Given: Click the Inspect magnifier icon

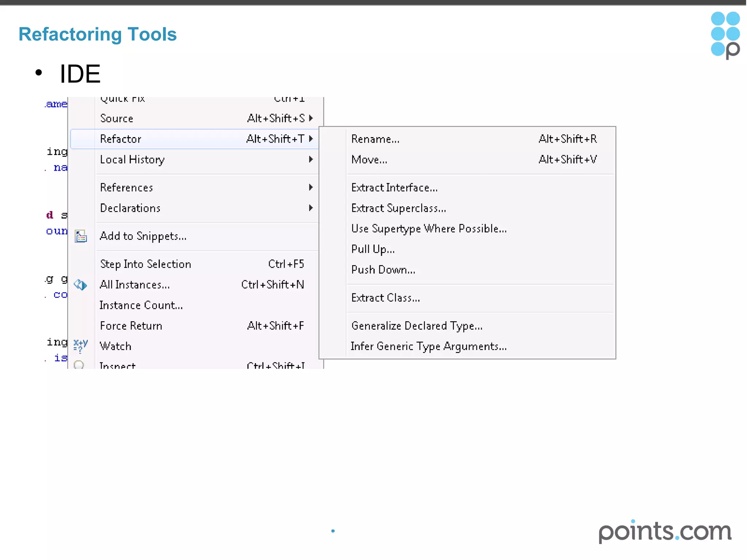Looking at the screenshot, I should pyautogui.click(x=79, y=365).
